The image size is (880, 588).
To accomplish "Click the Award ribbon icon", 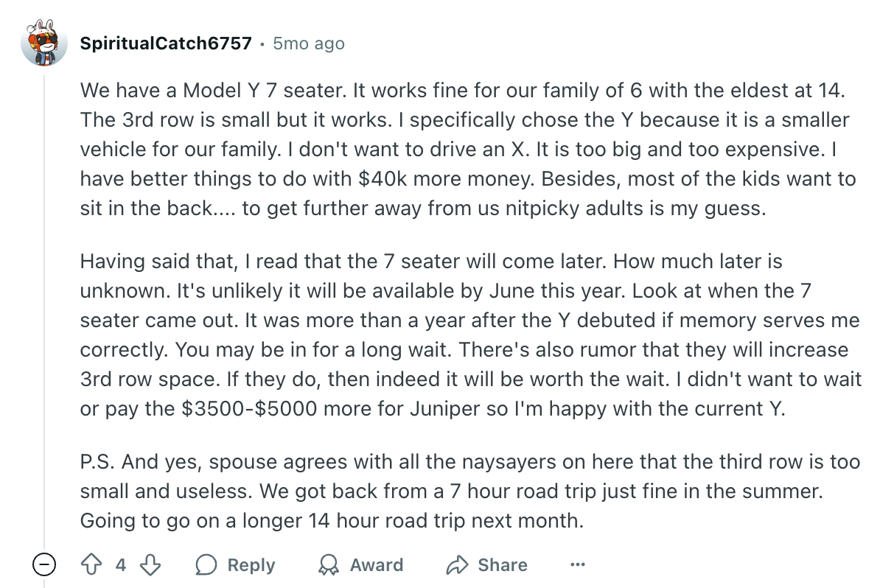I will point(327,565).
